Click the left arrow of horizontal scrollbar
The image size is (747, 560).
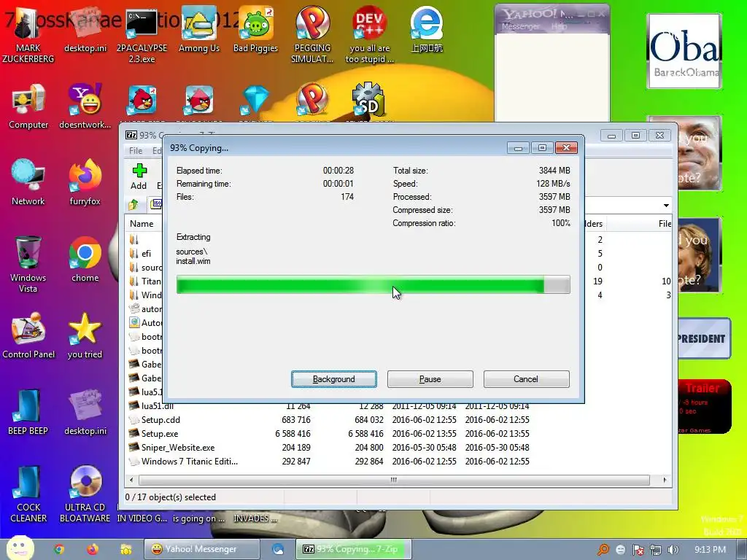pos(131,480)
